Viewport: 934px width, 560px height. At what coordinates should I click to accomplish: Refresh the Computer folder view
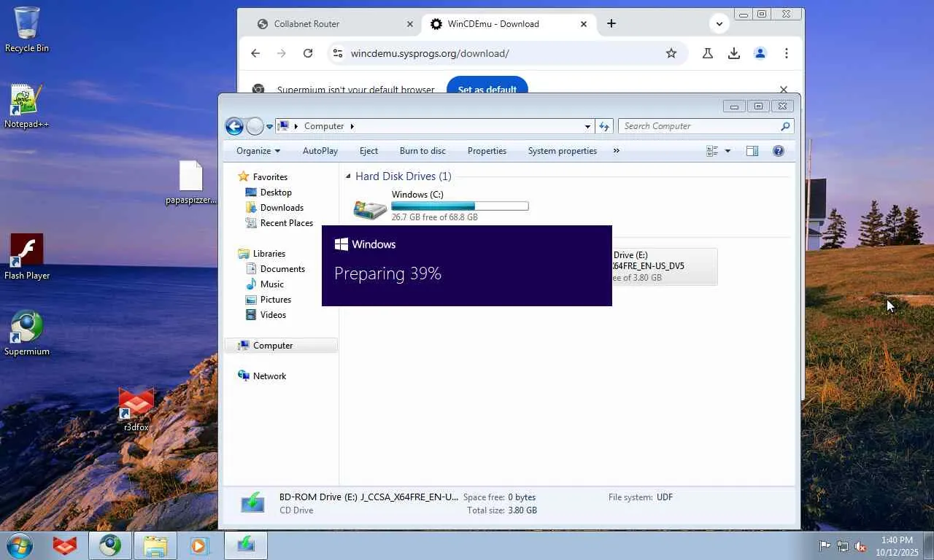(604, 126)
